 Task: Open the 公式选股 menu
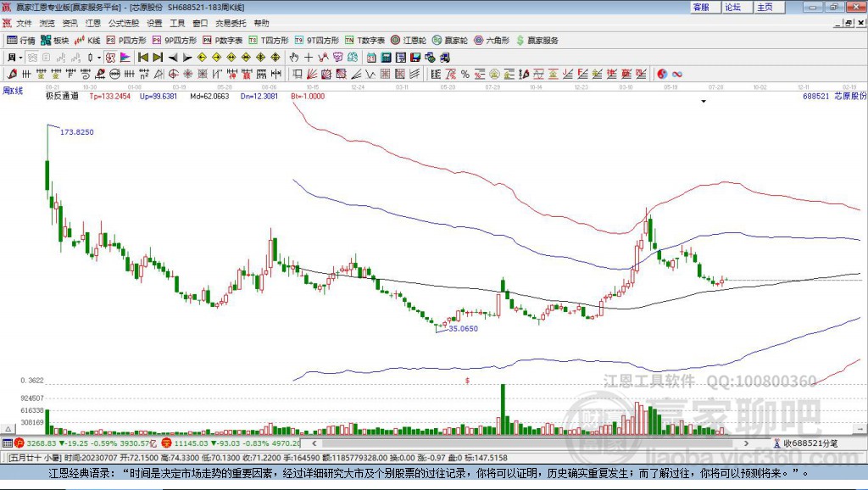[x=124, y=23]
